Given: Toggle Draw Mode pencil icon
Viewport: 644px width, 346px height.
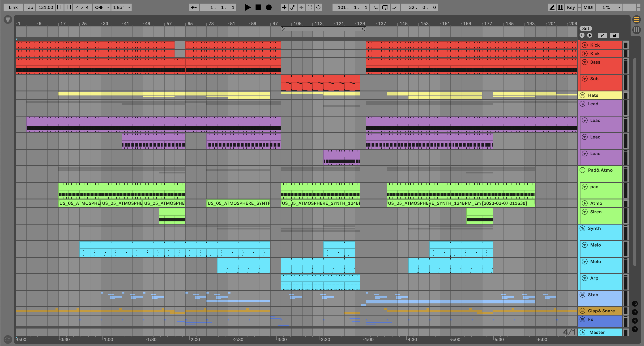Looking at the screenshot, I should [x=552, y=8].
